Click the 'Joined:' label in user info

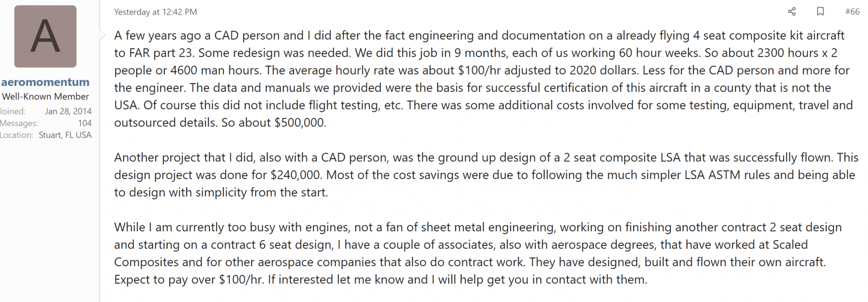[x=13, y=111]
